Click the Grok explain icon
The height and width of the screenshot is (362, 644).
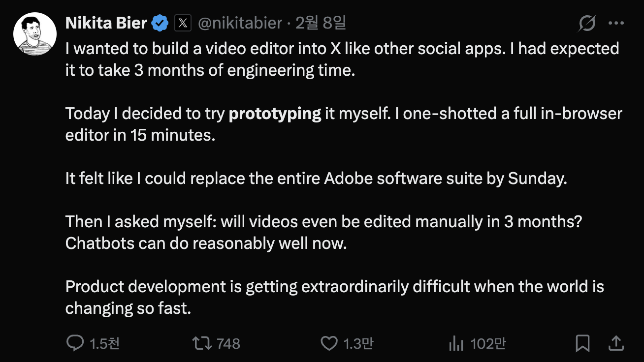[x=587, y=23]
